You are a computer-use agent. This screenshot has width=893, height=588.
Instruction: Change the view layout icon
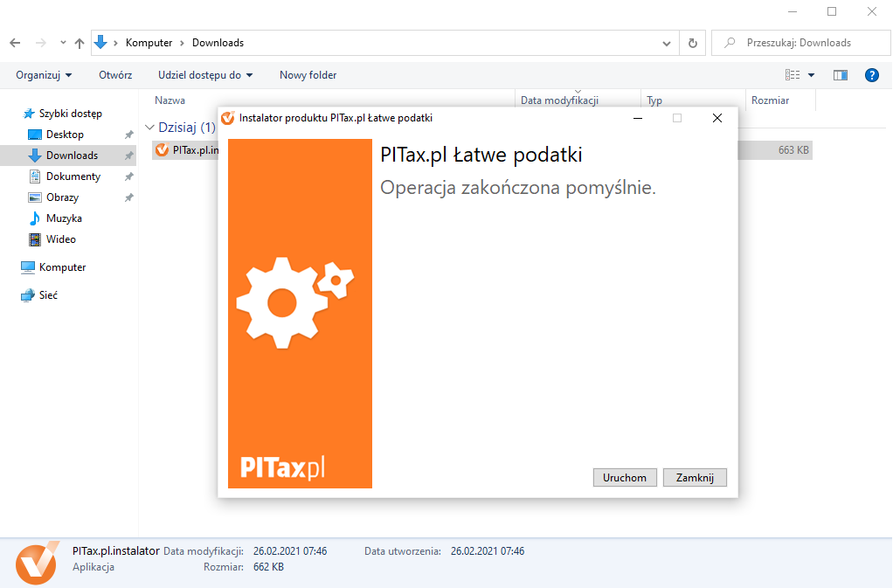(x=793, y=75)
